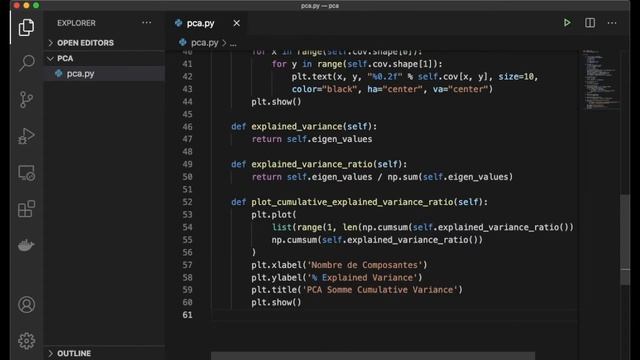The width and height of the screenshot is (640, 360).
Task: Split the editor to the right
Action: point(590,23)
